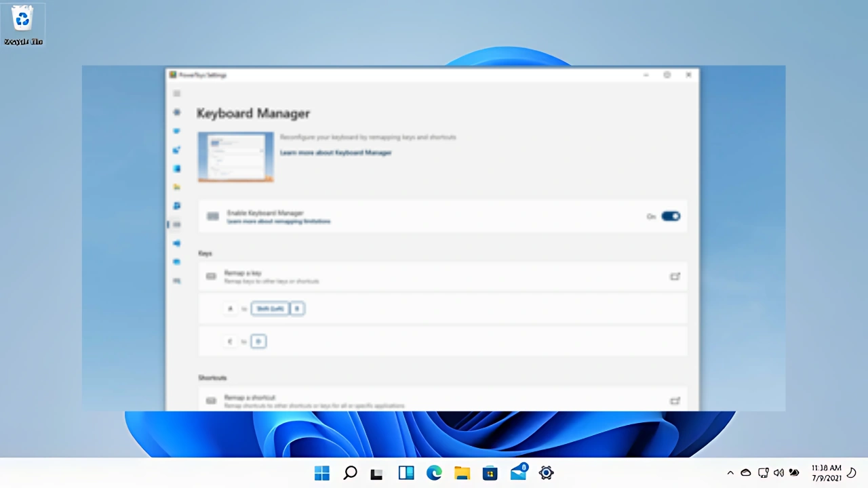The width and height of the screenshot is (868, 488).
Task: Open the hamburger navigation menu in PowerToys
Action: (176, 94)
